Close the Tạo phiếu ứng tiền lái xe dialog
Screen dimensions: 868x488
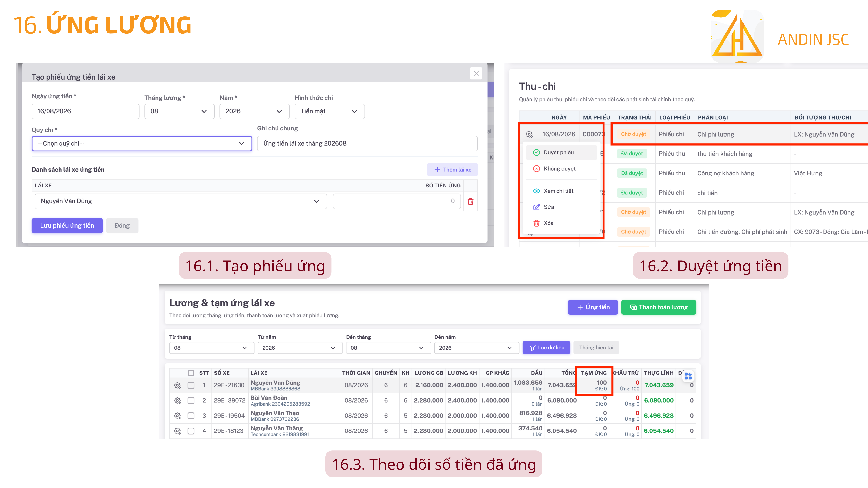click(476, 73)
